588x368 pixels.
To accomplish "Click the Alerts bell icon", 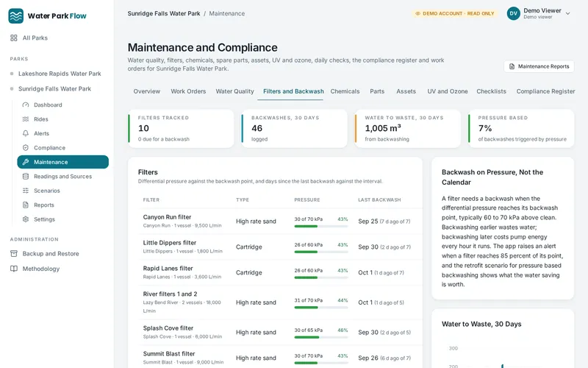I will click(26, 133).
